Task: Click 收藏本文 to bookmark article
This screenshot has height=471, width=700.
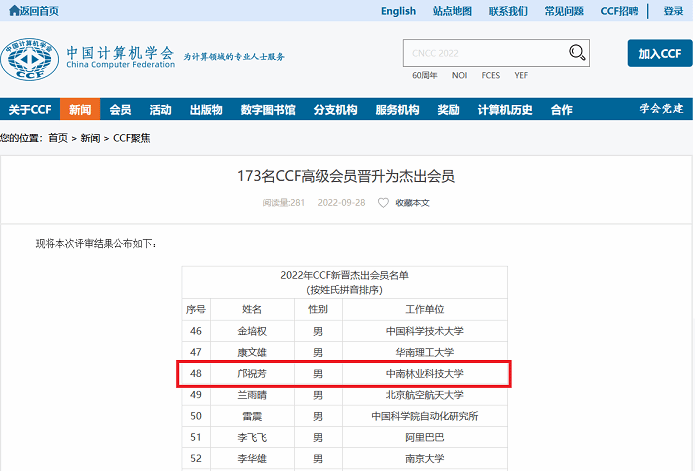Action: click(412, 203)
